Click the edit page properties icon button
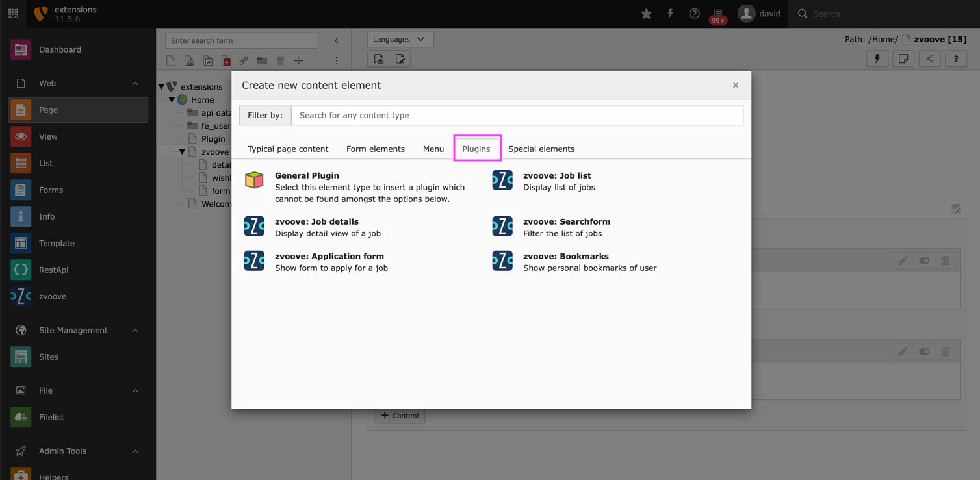This screenshot has width=980, height=480. pyautogui.click(x=400, y=59)
